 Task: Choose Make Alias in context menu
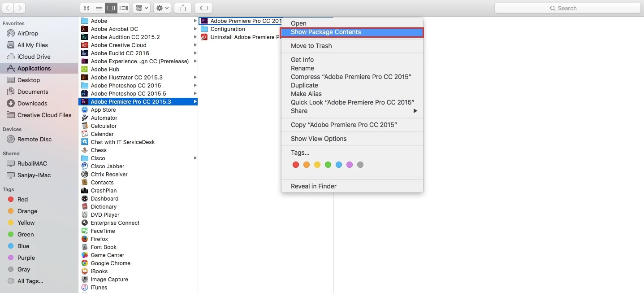coord(352,94)
